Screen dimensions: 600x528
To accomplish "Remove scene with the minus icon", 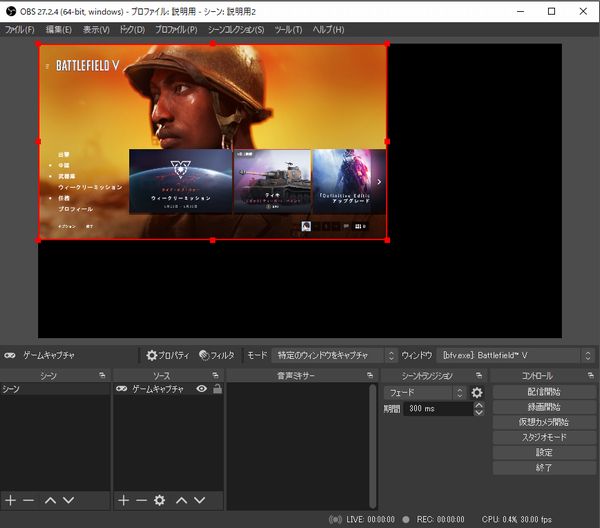I will pos(28,500).
